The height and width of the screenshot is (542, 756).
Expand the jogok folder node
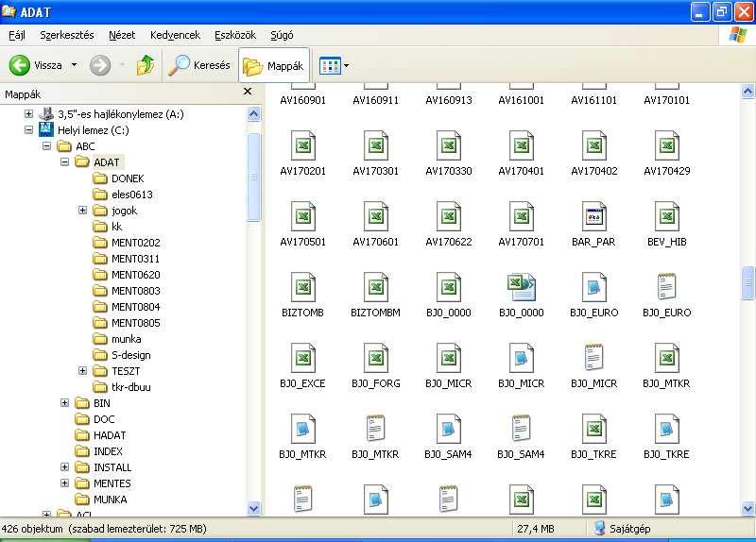tap(82, 210)
